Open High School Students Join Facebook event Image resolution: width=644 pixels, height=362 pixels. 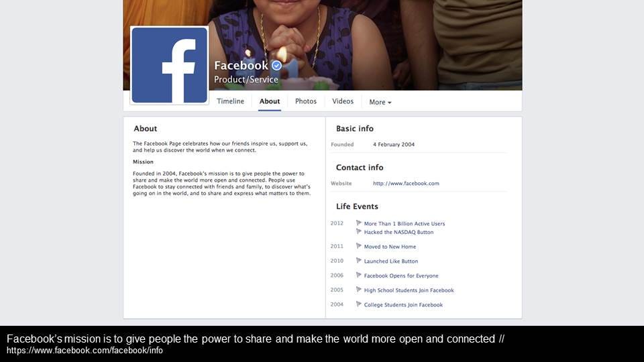(x=409, y=290)
